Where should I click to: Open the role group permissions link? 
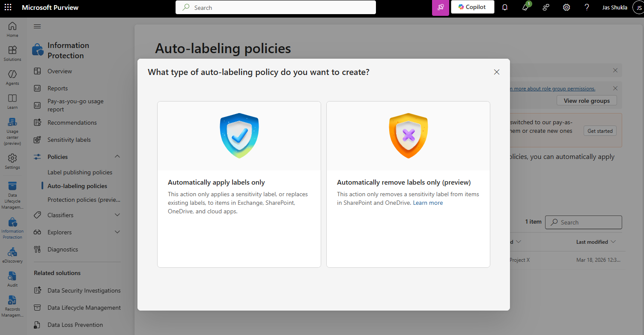tap(552, 89)
